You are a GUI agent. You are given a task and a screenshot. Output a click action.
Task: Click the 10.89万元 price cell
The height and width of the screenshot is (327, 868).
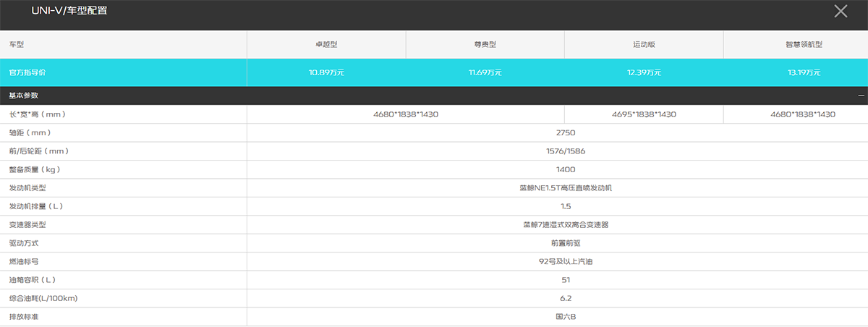(x=326, y=72)
